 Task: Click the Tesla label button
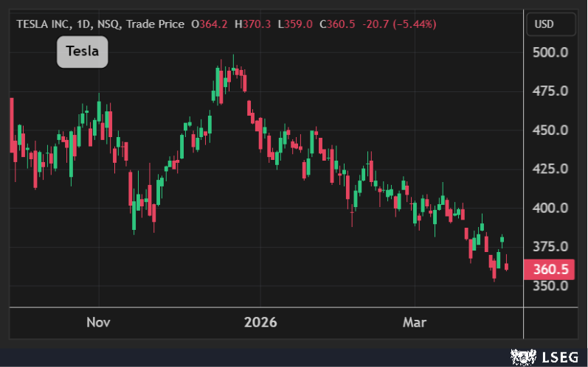click(83, 52)
